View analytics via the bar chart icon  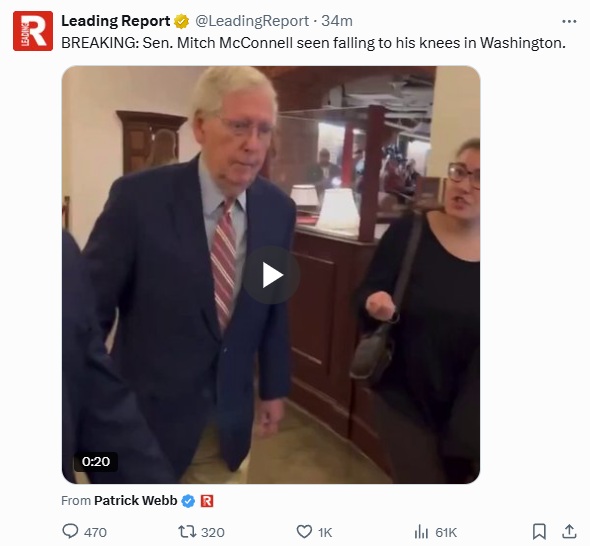tap(421, 532)
